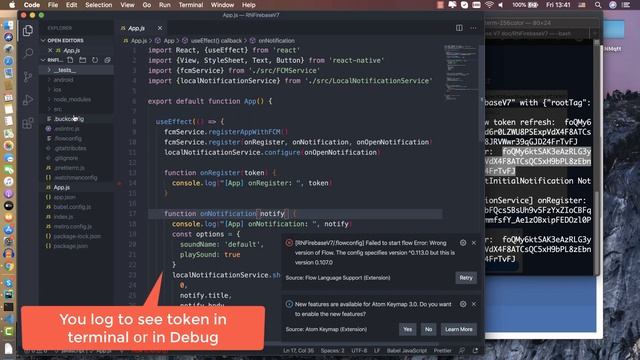The image size is (640, 360).
Task: Open macOS Notification Center icon
Action: pos(626,5)
